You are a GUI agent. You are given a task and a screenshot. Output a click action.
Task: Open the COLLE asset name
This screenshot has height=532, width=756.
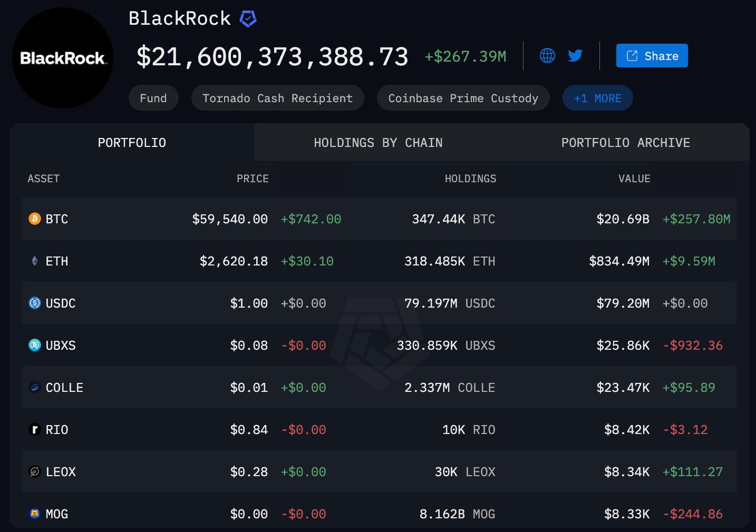click(x=64, y=388)
